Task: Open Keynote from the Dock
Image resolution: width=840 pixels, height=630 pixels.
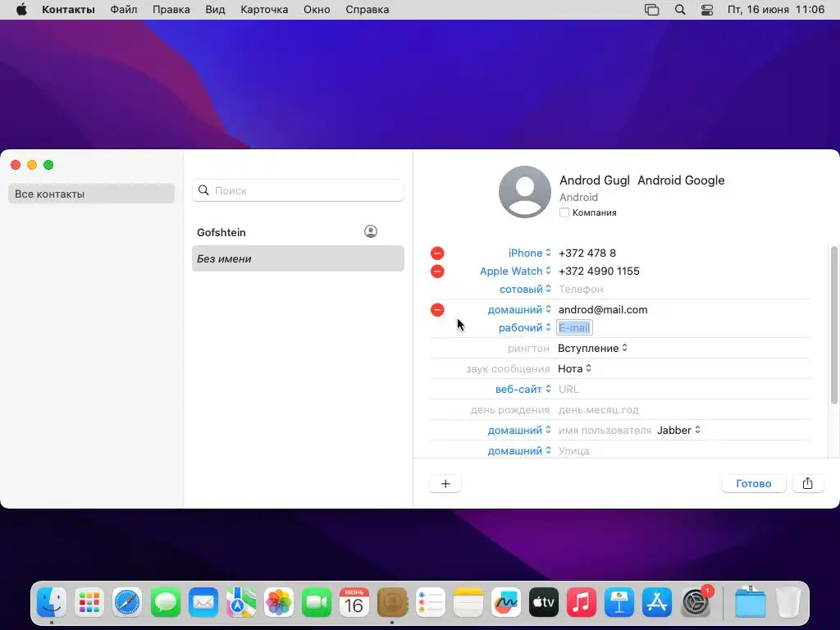Action: coord(619,602)
